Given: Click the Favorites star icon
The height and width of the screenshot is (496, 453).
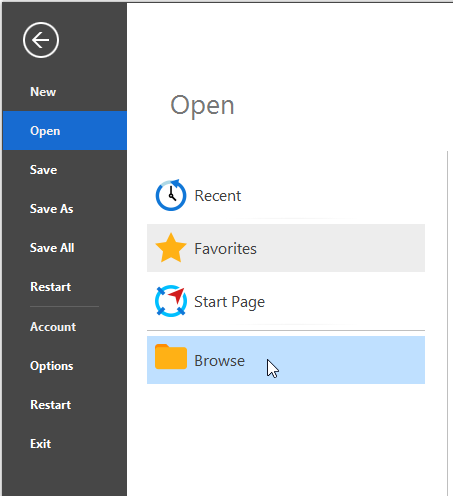Looking at the screenshot, I should point(171,248).
